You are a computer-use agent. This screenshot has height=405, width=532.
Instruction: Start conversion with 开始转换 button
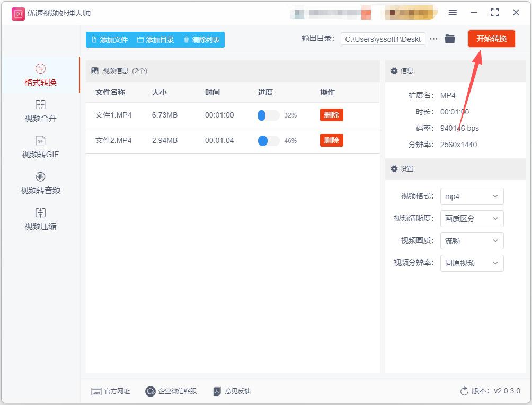click(491, 39)
